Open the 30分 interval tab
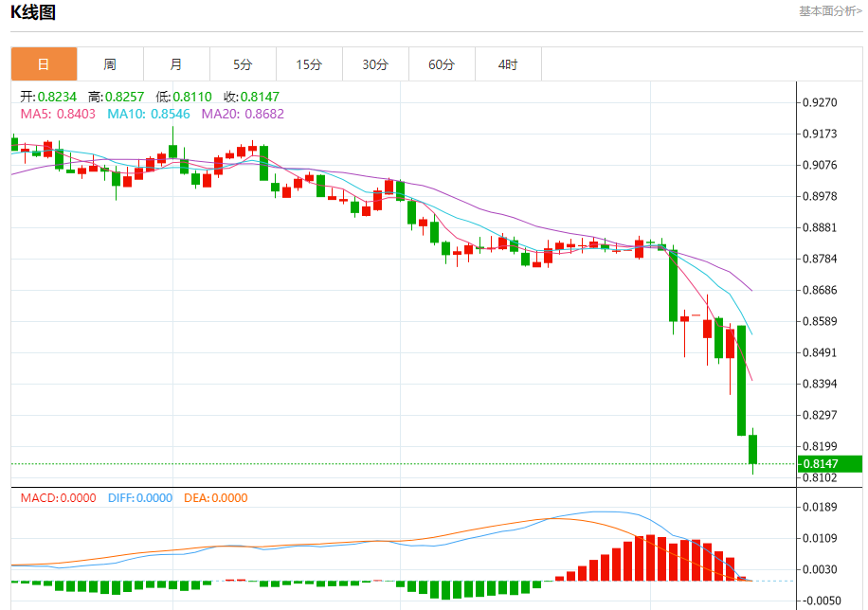Screen dimensions: 868x610 click(x=376, y=64)
